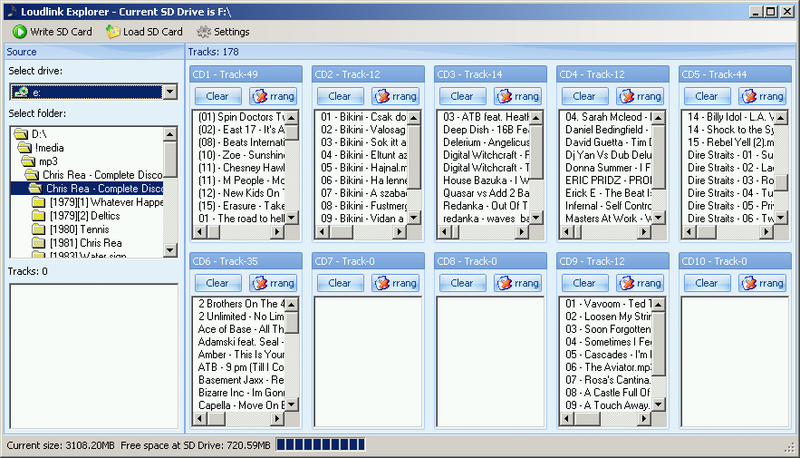This screenshot has height=458, width=800.
Task: Click the empty CD7 track list
Action: click(368, 362)
